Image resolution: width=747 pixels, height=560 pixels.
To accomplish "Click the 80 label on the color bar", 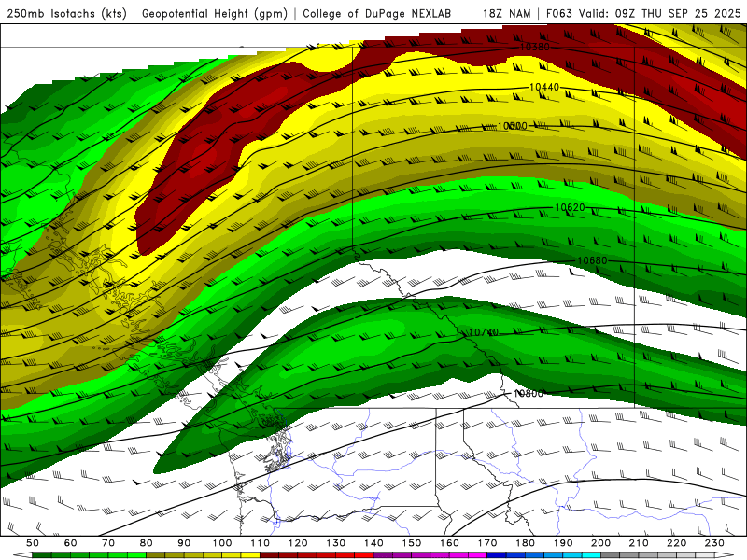I will click(x=146, y=543).
